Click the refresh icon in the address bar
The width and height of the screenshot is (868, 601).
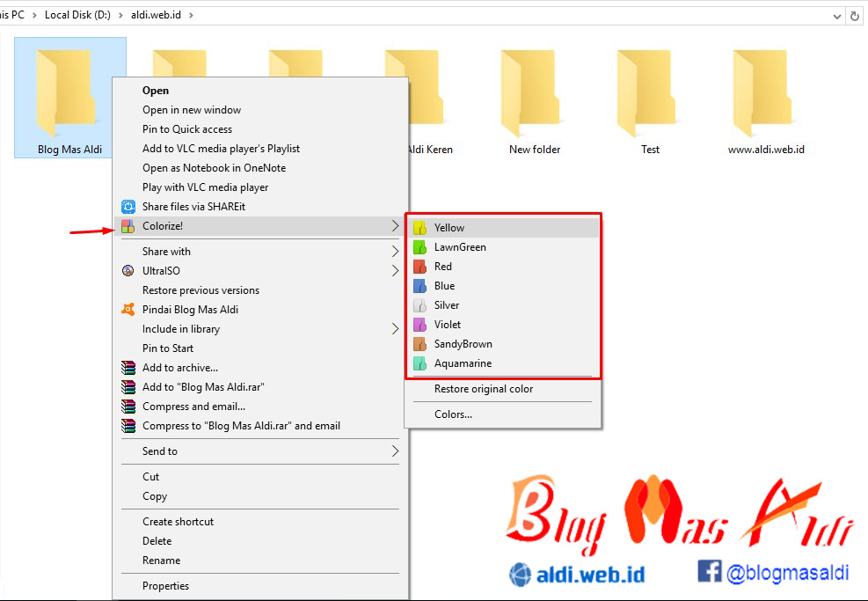pos(855,14)
